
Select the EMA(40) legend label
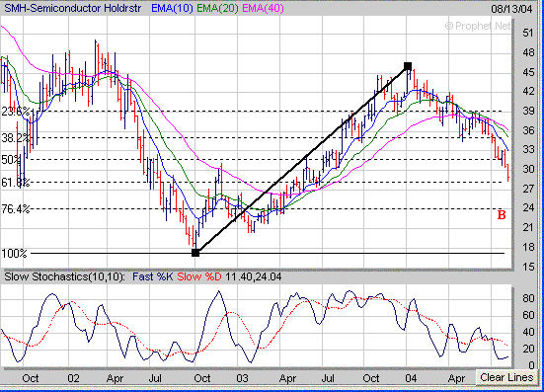[x=263, y=8]
